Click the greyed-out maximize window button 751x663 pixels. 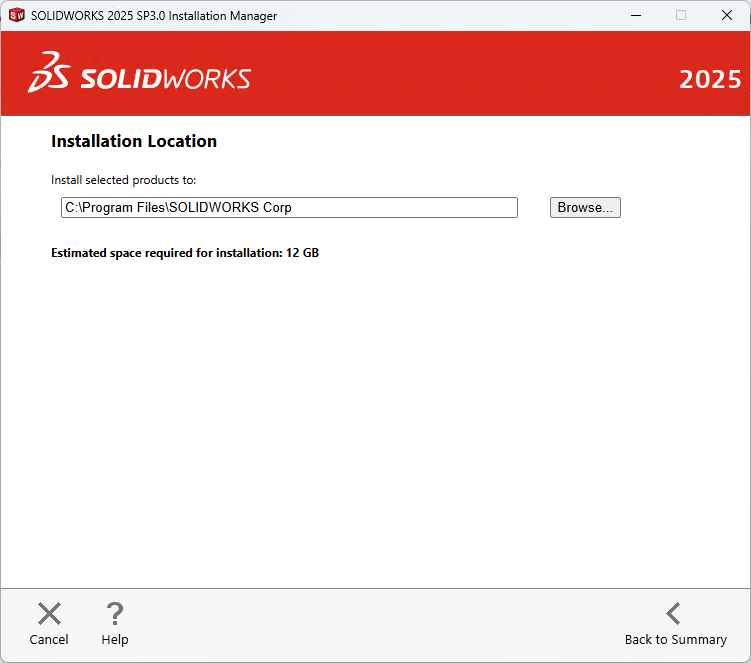(x=681, y=15)
